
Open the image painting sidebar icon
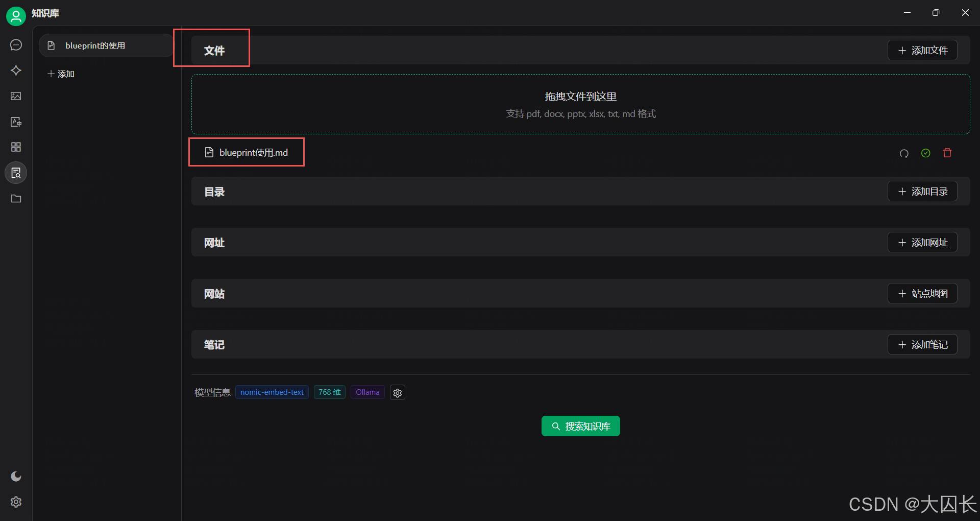16,96
